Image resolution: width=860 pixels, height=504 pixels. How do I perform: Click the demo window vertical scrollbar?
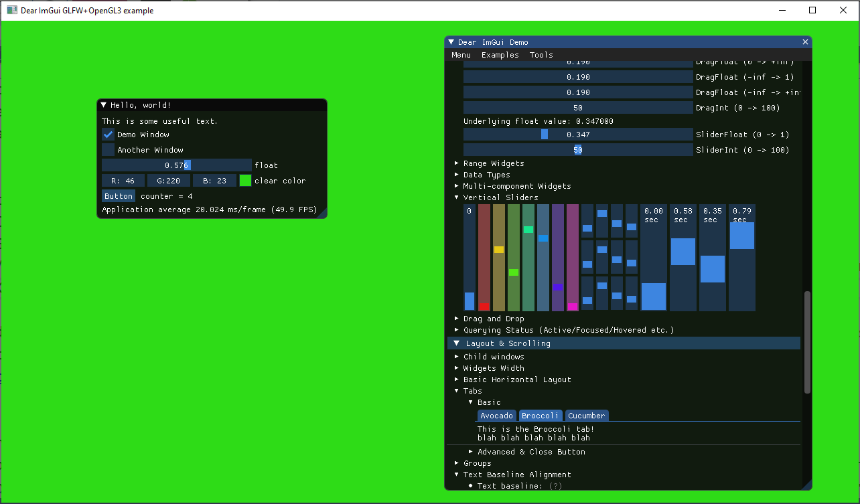coord(807,342)
